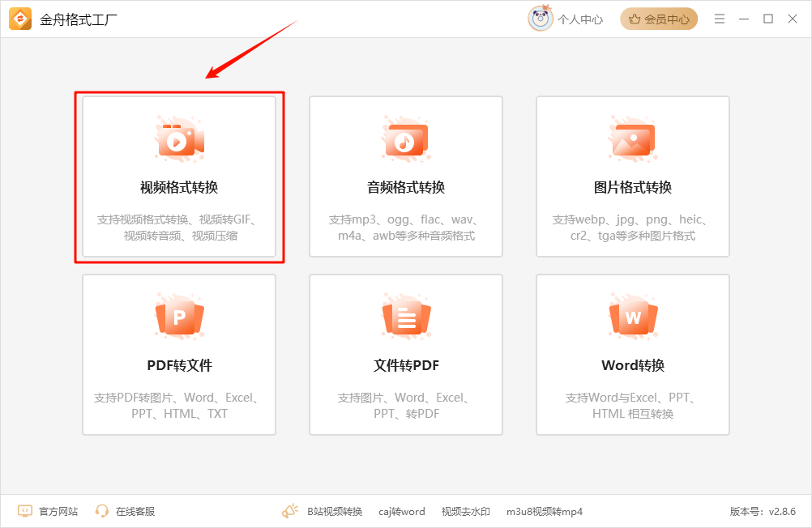The width and height of the screenshot is (812, 528).
Task: Click the PDF转文件 P icon
Action: tap(179, 317)
